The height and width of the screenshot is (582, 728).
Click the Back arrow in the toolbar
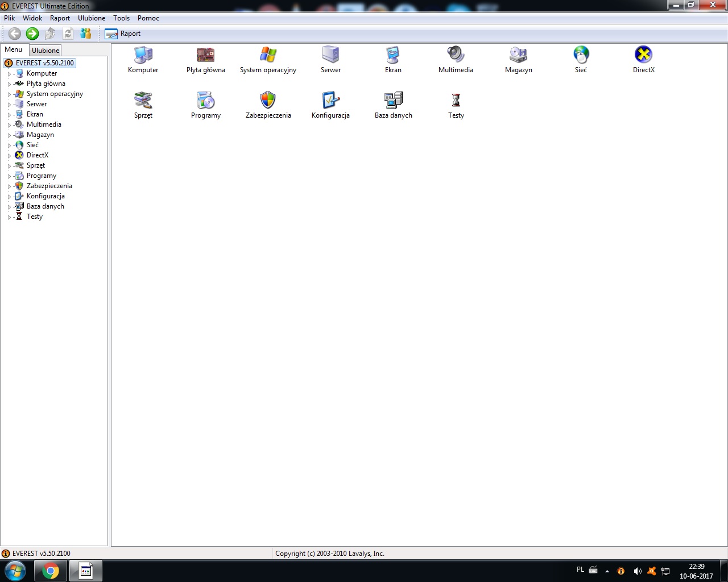coord(15,34)
